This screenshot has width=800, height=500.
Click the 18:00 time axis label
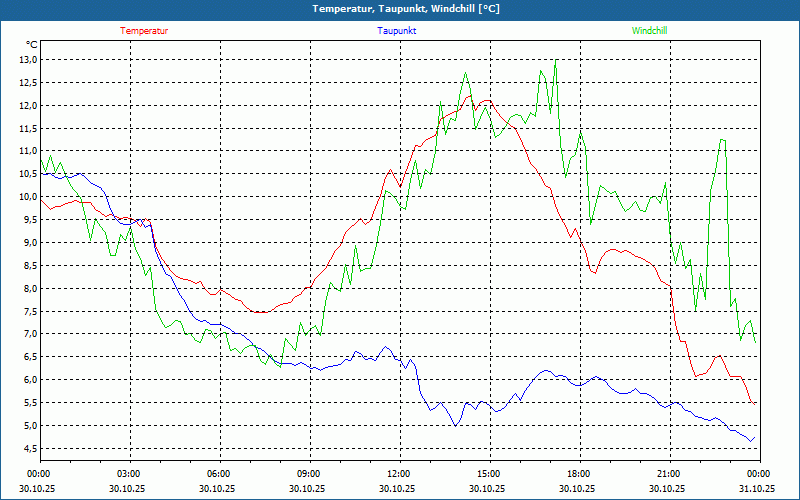577,473
